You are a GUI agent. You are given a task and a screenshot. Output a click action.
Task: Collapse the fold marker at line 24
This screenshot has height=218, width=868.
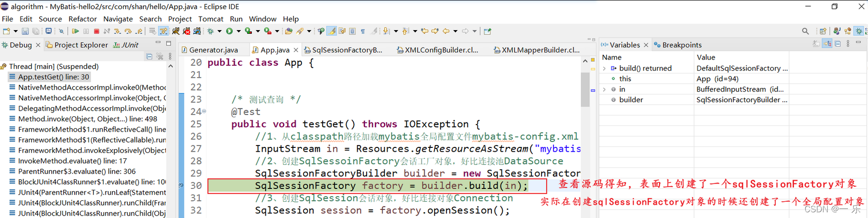(204, 111)
